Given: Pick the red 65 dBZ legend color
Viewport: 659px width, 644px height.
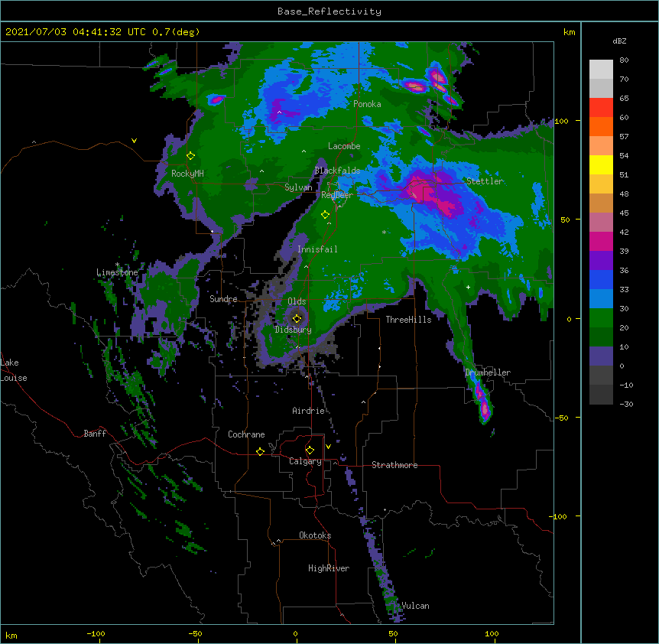Looking at the screenshot, I should (601, 108).
